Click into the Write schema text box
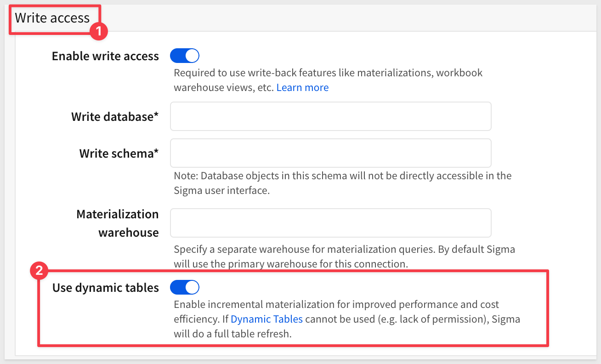 click(330, 154)
